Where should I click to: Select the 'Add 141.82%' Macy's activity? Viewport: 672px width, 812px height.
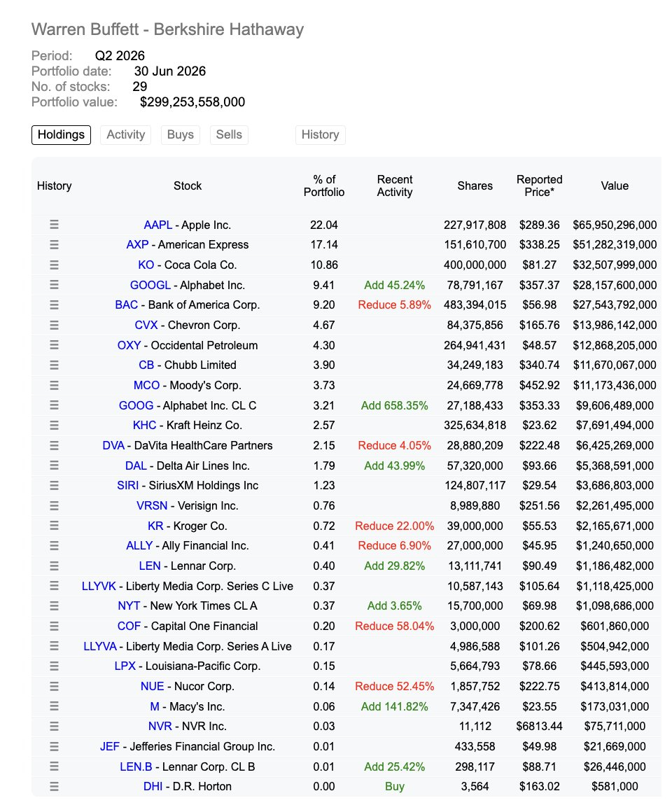[x=395, y=706]
